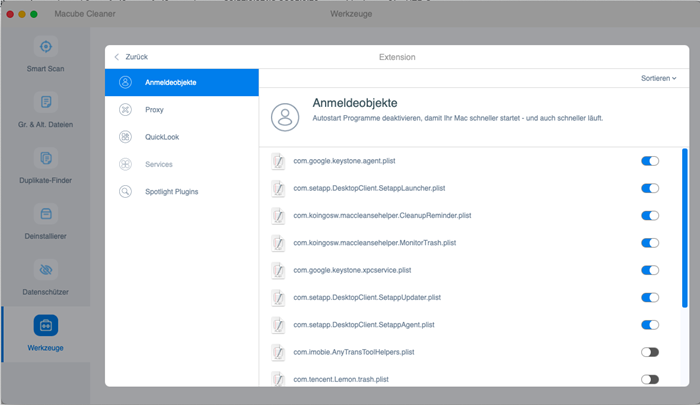Open the Smart Scan icon
Image resolution: width=700 pixels, height=405 pixels.
(x=46, y=46)
